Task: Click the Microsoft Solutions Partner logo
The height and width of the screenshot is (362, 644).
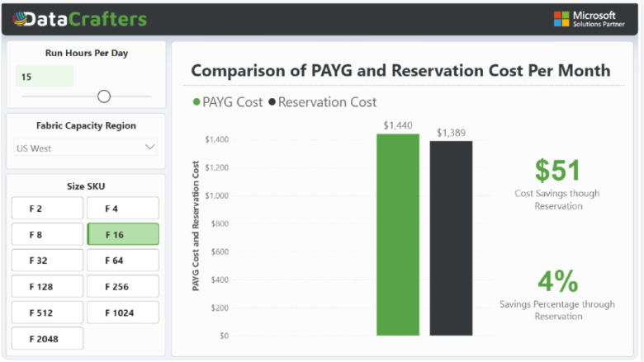Action: (585, 19)
